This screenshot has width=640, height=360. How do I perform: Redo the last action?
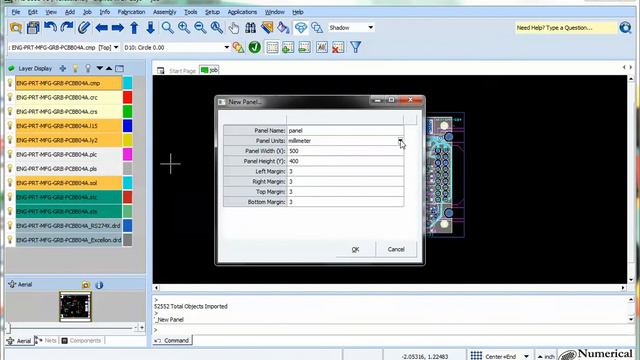click(67, 28)
